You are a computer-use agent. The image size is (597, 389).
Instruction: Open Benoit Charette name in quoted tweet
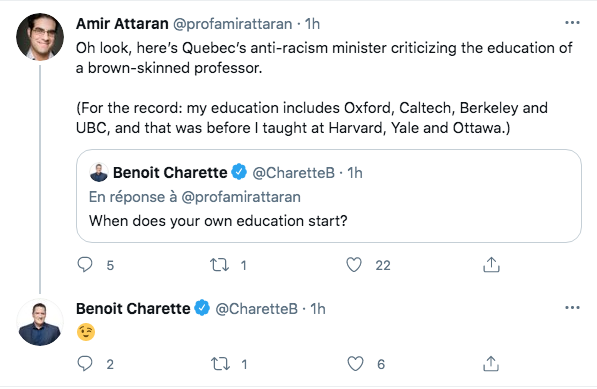(x=170, y=173)
